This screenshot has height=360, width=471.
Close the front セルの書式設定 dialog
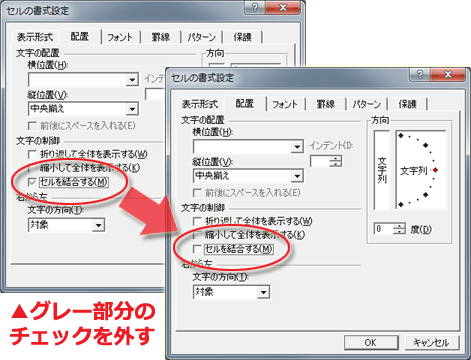click(448, 74)
